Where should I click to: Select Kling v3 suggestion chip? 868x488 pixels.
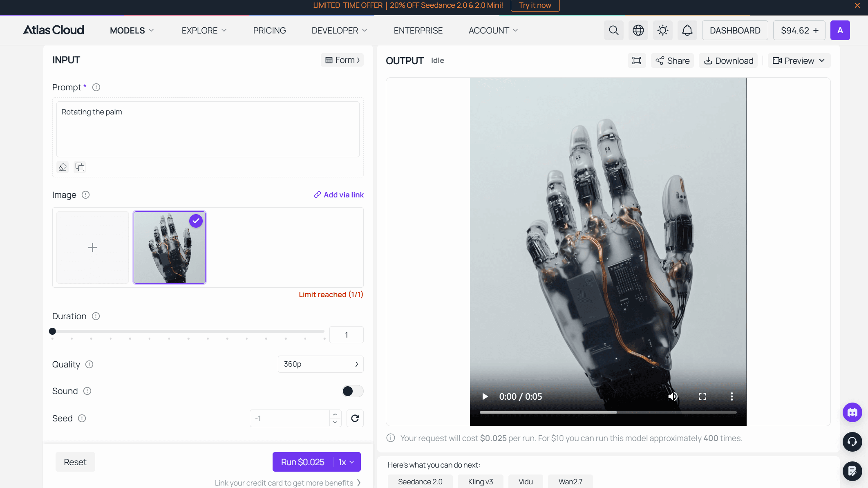coord(480,481)
